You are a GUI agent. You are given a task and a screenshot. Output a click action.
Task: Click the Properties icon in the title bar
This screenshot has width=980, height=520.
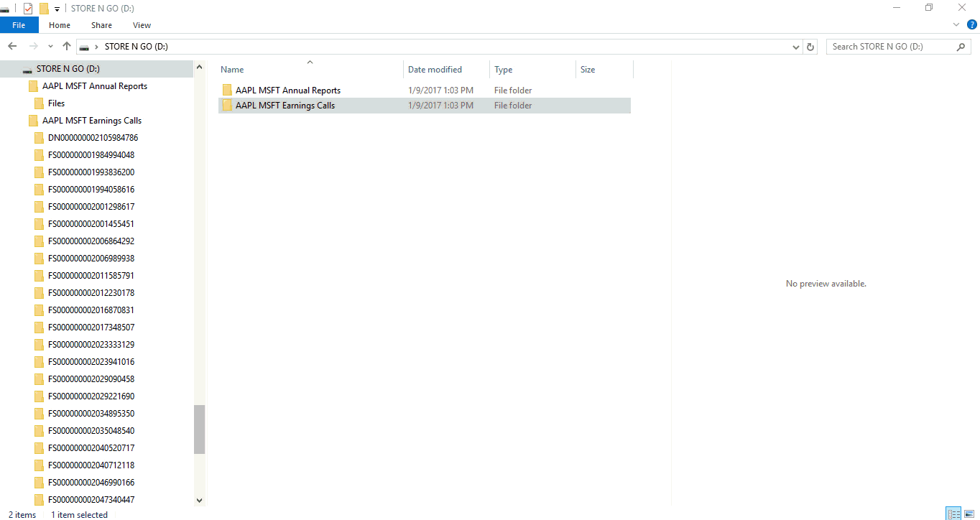(28, 8)
